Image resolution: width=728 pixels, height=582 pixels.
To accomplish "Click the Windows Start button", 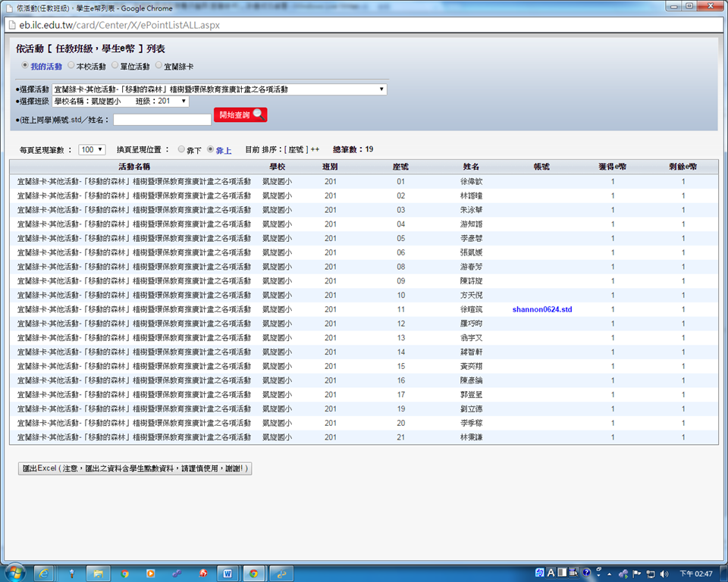I will click(x=15, y=572).
